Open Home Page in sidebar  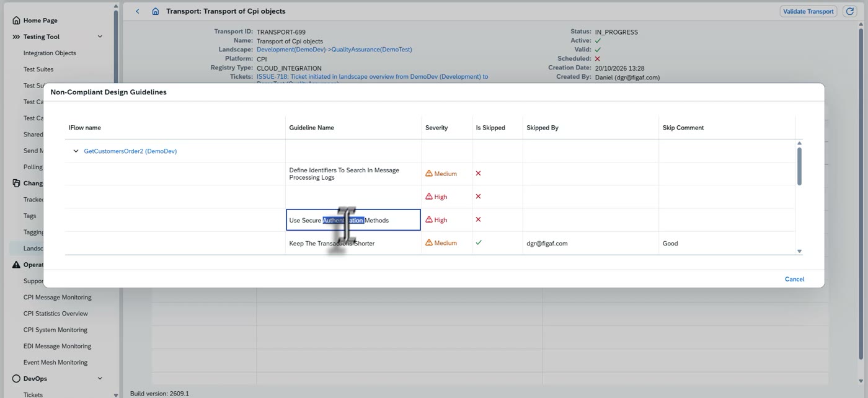click(40, 20)
